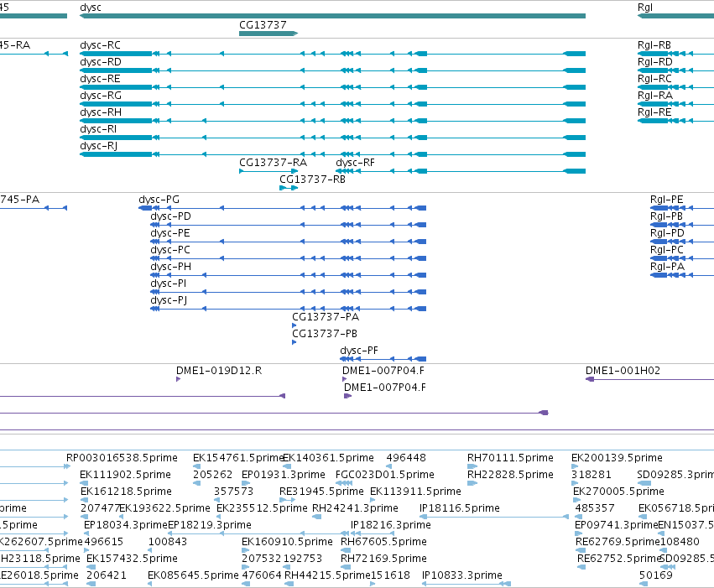Click the EK113911.5prime EST label

click(x=416, y=491)
